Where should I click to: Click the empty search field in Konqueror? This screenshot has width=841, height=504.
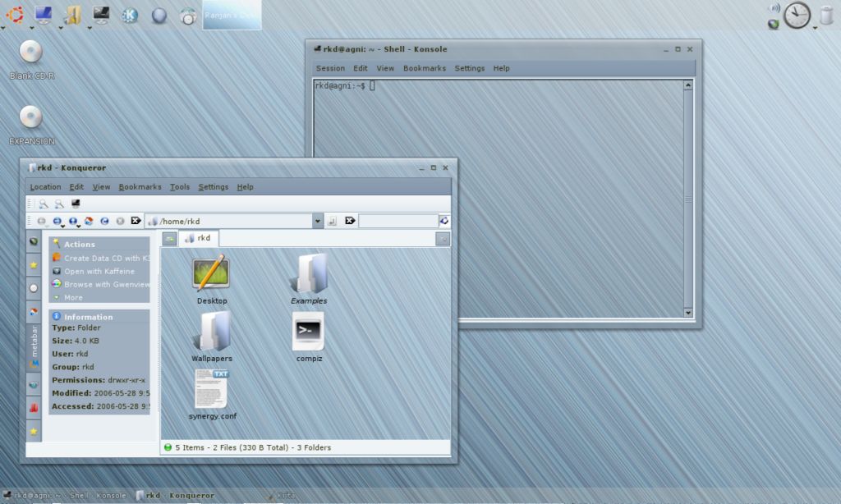point(398,221)
